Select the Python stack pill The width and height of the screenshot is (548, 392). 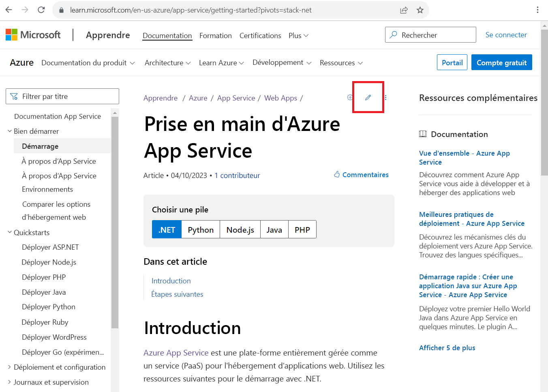[200, 229]
